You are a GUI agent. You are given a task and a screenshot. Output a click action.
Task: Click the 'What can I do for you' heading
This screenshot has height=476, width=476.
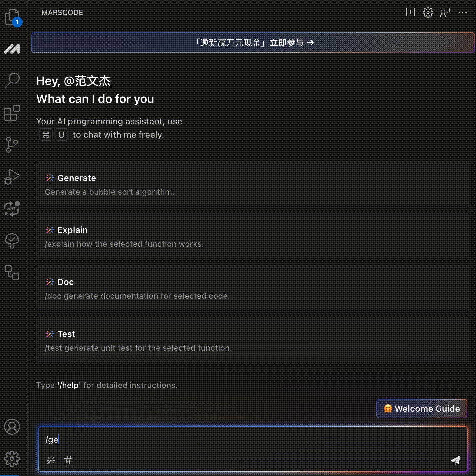(95, 99)
